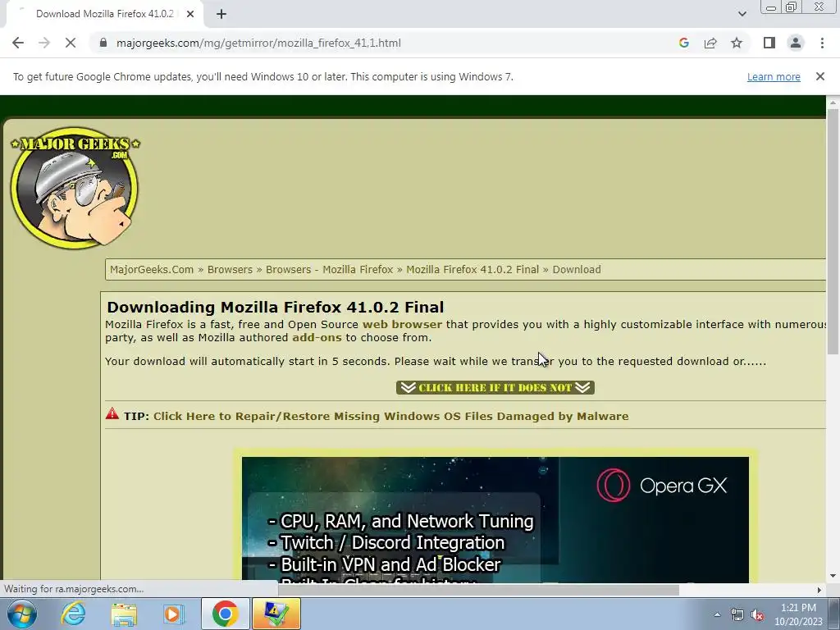
Task: Click the Google icon in address bar
Action: click(x=683, y=43)
